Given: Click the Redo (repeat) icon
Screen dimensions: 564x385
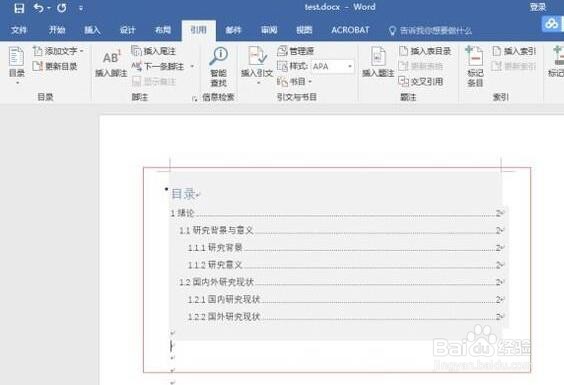Looking at the screenshot, I should [62, 8].
